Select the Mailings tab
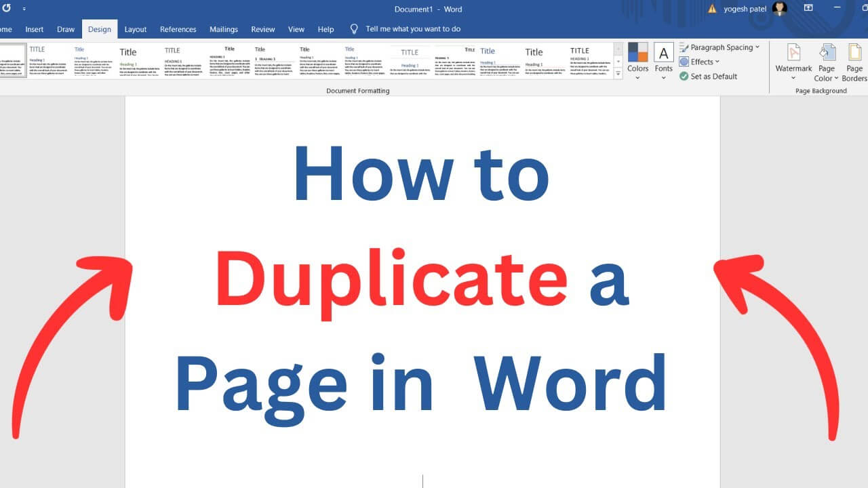 (224, 29)
